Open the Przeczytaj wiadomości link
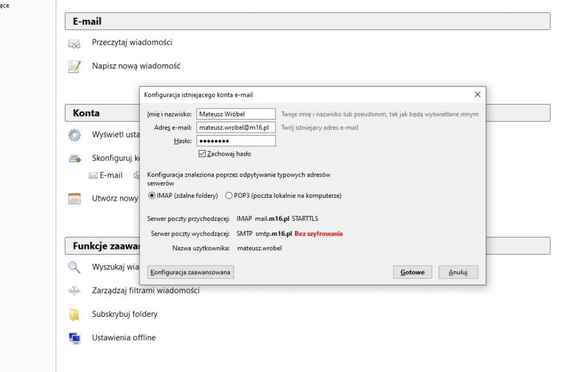This screenshot has height=372, width=588. (132, 43)
